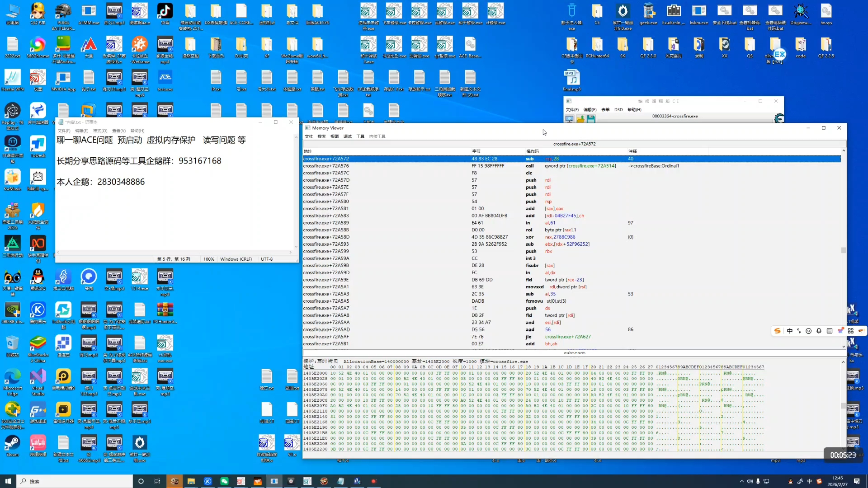Click the 操作码 column header
Viewport: 868px width, 488px height.
[532, 151]
